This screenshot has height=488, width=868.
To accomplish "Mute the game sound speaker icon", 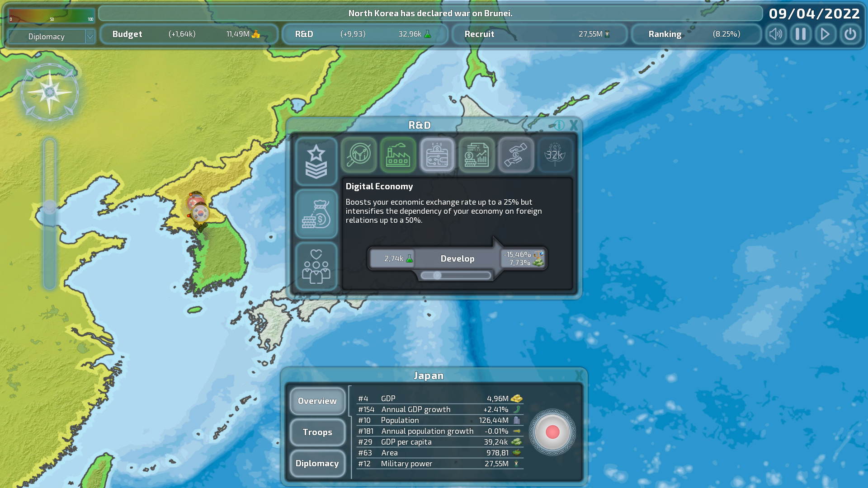I will (776, 34).
